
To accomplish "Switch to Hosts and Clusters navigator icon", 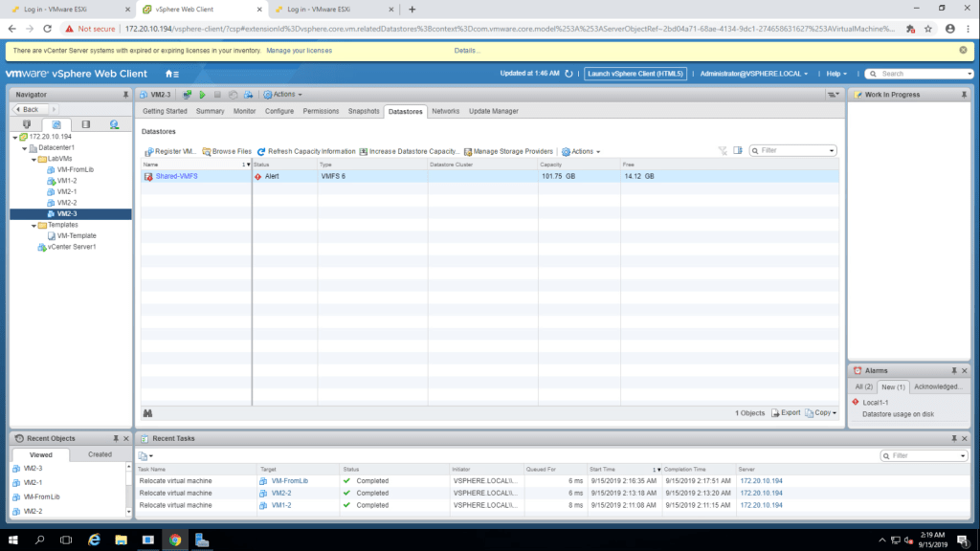I will click(26, 124).
